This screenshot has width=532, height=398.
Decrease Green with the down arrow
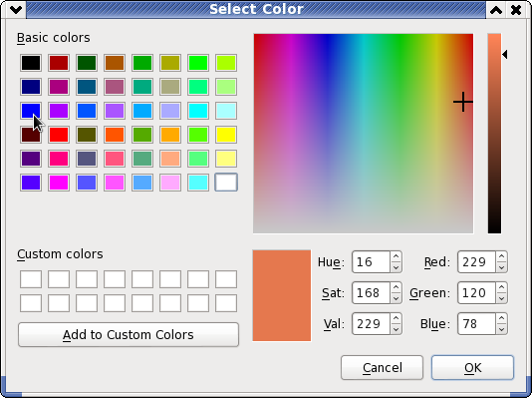click(x=501, y=298)
